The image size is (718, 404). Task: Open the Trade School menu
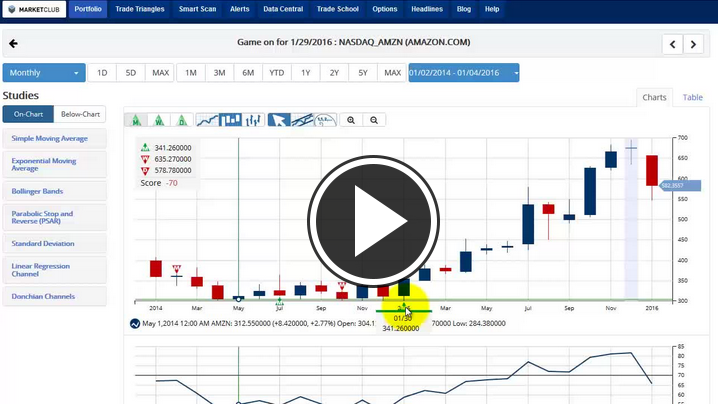tap(337, 9)
